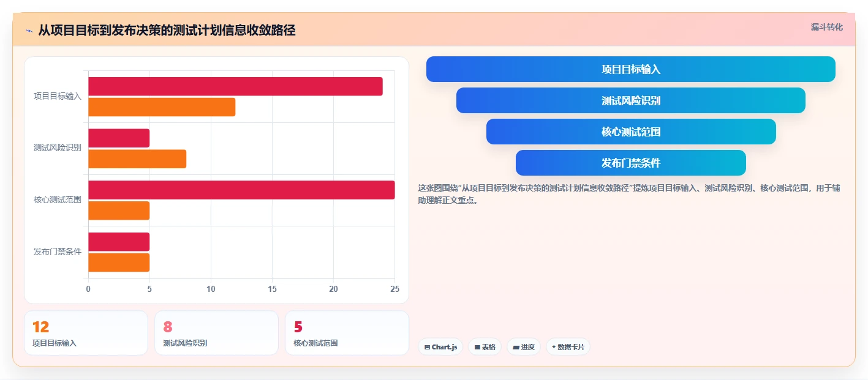Click the red bar for 核心测试范围
This screenshot has width=868, height=380.
(241, 190)
